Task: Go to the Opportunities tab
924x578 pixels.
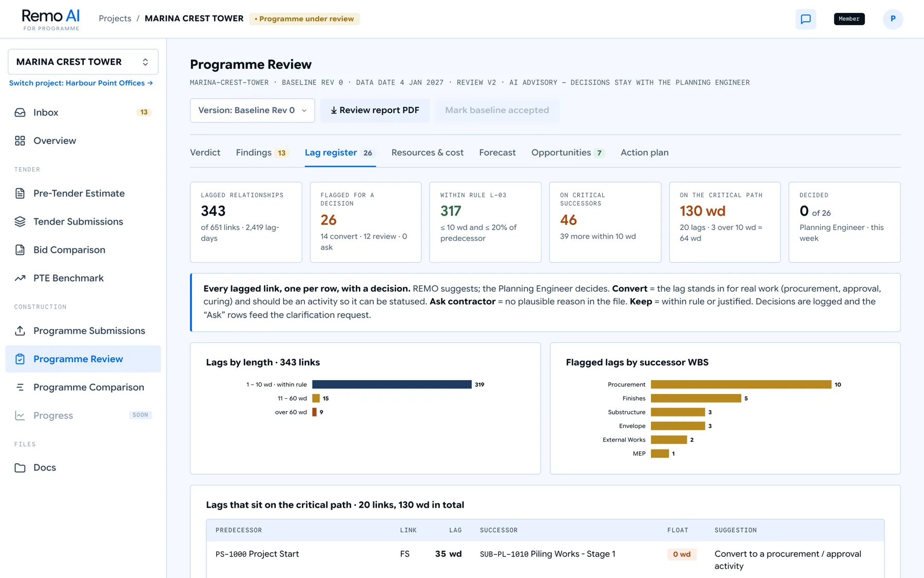Action: (568, 153)
